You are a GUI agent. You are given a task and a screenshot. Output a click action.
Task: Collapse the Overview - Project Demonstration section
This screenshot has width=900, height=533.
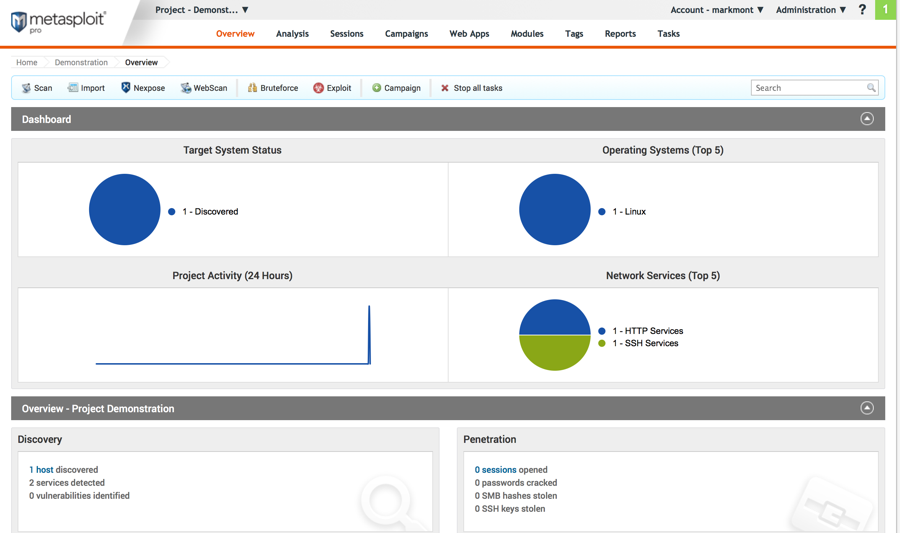point(867,408)
